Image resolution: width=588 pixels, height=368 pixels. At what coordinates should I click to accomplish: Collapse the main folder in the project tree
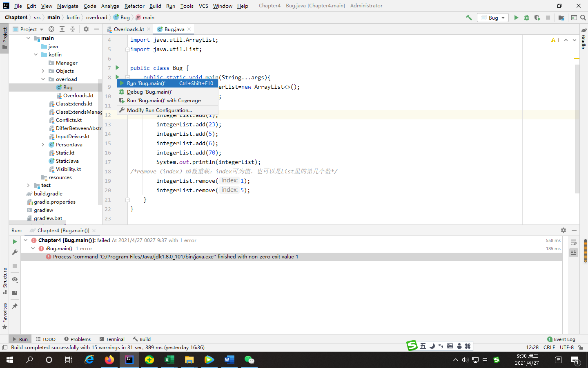pyautogui.click(x=28, y=38)
